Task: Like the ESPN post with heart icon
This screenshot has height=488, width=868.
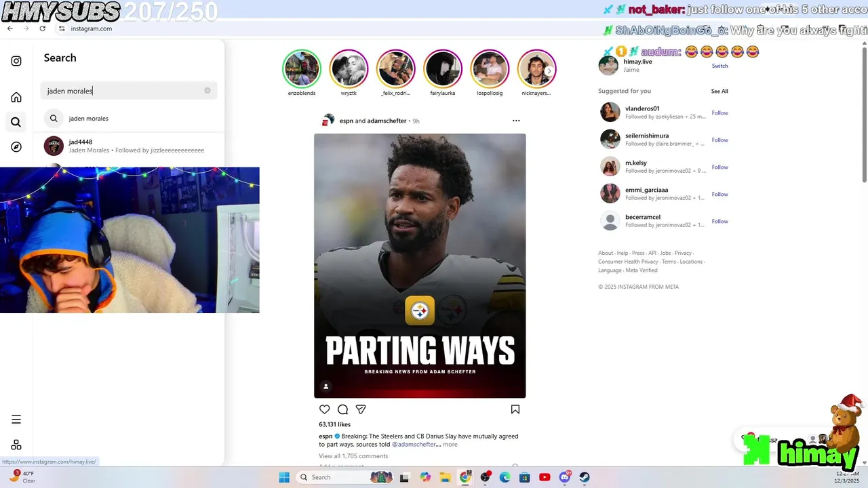Action: pos(325,409)
